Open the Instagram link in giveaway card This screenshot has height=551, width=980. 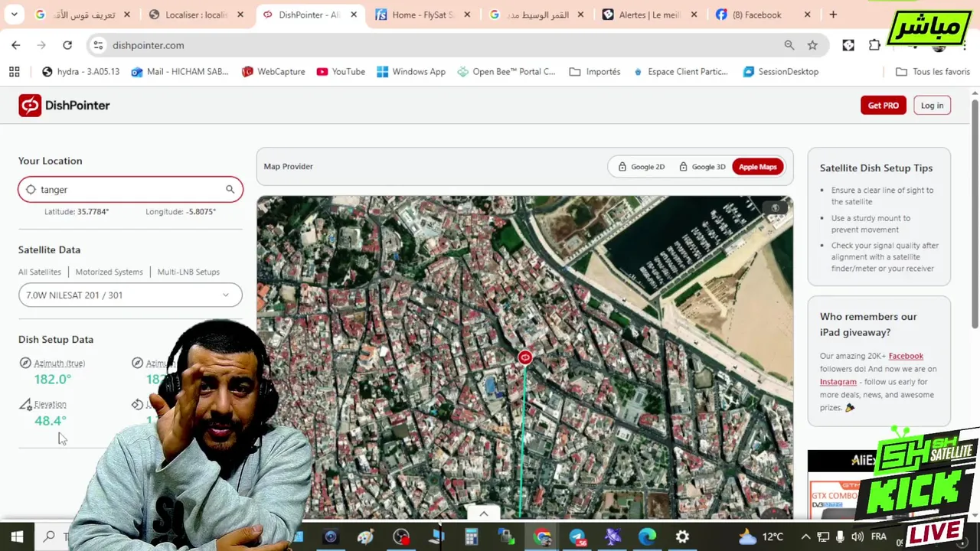[x=838, y=382]
